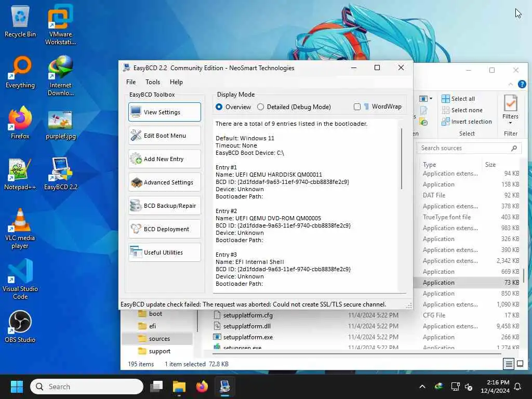Click the Visual Studio Code desktop icon

click(20, 280)
